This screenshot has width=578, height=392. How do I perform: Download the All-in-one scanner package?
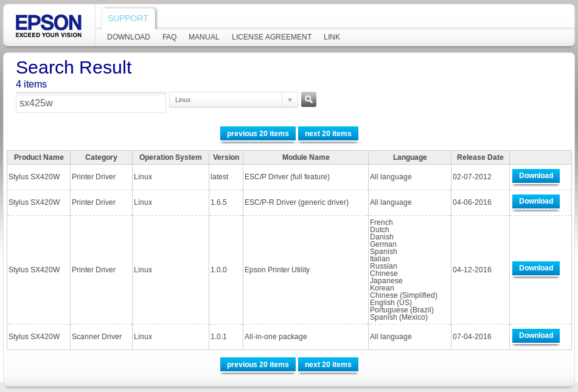click(536, 335)
